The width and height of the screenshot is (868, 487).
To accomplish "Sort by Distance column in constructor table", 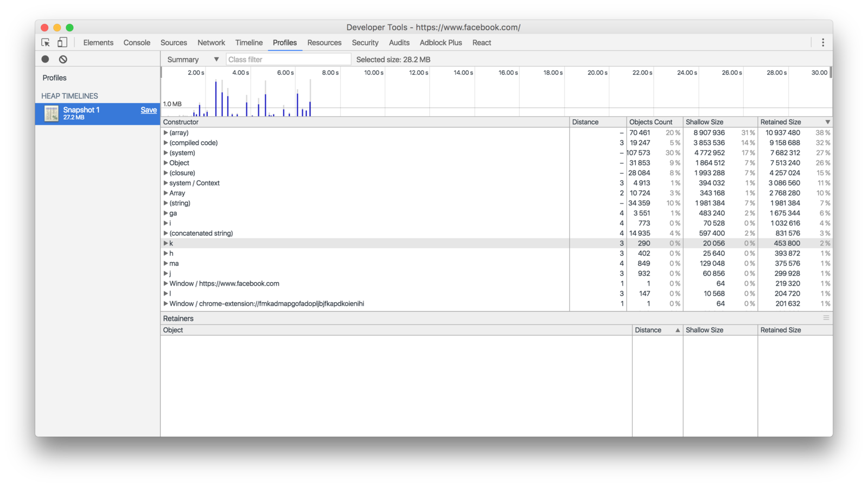I will coord(598,122).
